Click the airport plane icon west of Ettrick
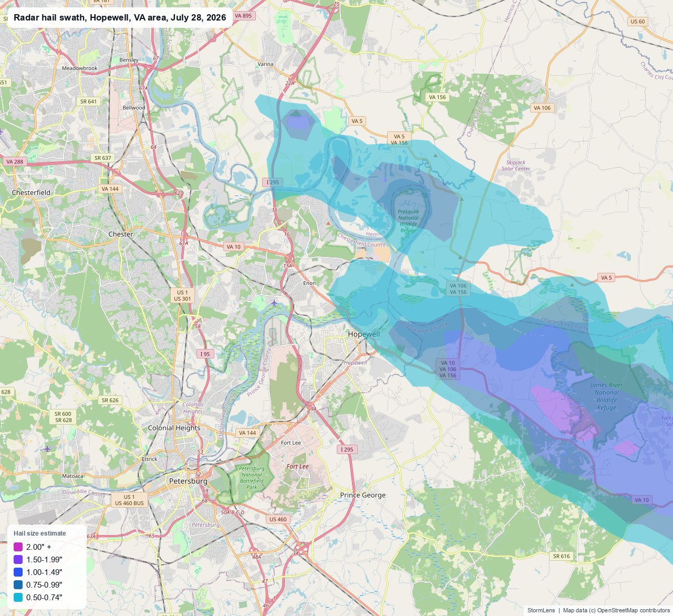The height and width of the screenshot is (616, 673). tap(47, 448)
